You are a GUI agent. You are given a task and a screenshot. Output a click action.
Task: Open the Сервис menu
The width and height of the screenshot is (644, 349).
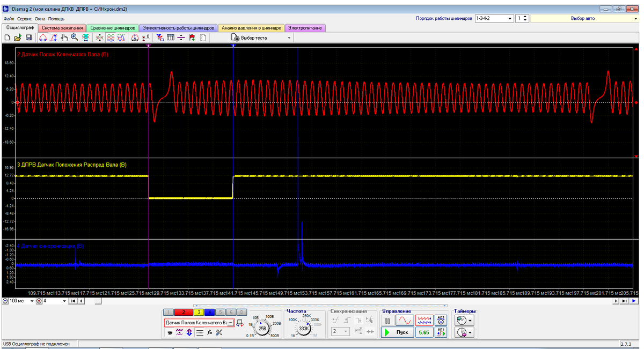click(25, 19)
